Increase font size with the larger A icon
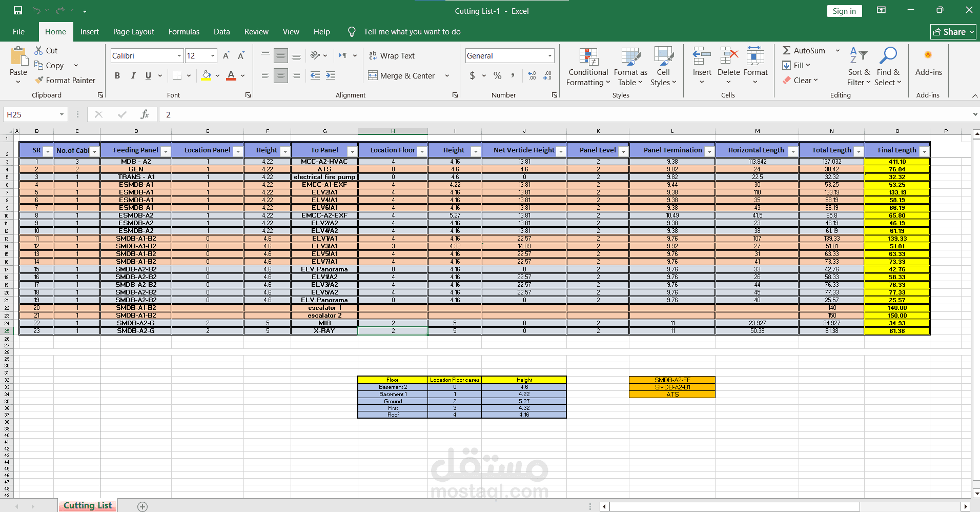Viewport: 980px width, 512px height. [226, 55]
